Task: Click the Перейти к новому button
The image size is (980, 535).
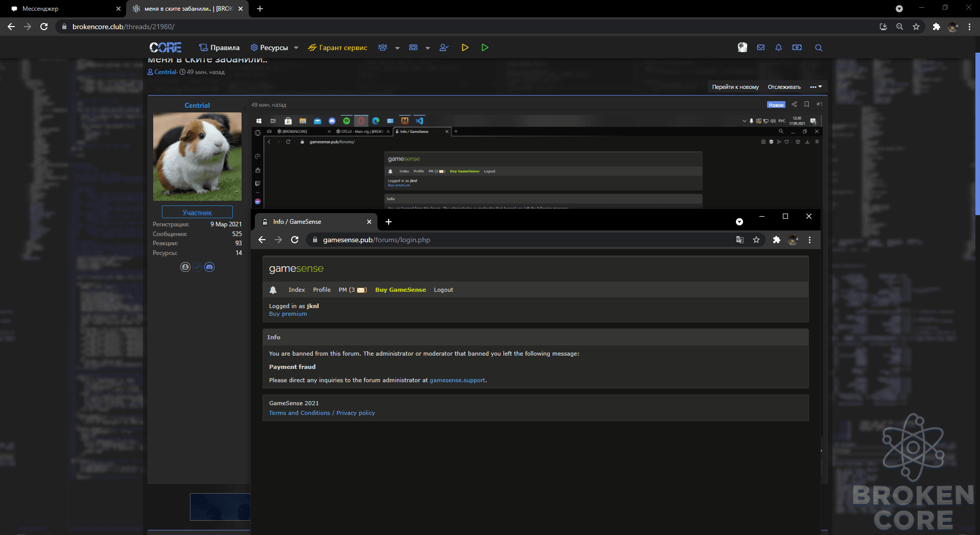Action: click(x=735, y=87)
